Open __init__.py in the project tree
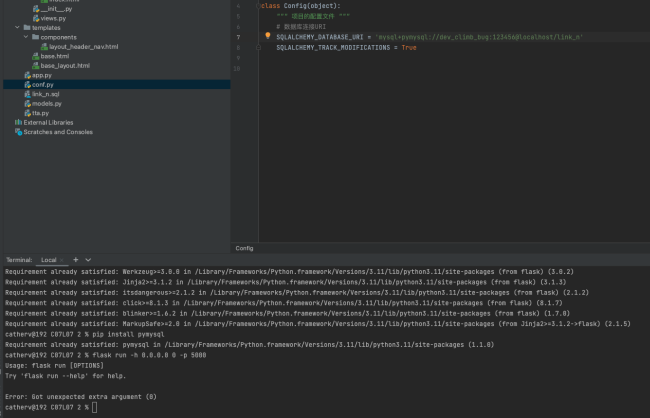 [56, 9]
